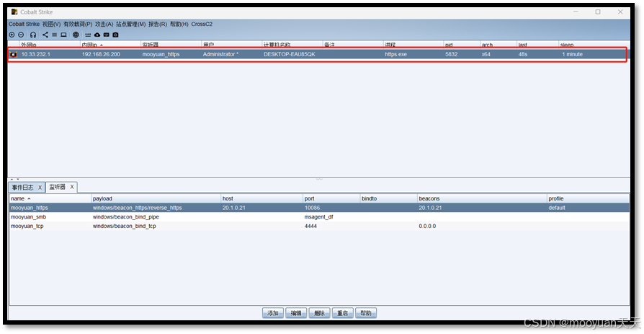The height and width of the screenshot is (334, 644).
Task: Open the 报告(R) menu
Action: (158, 25)
